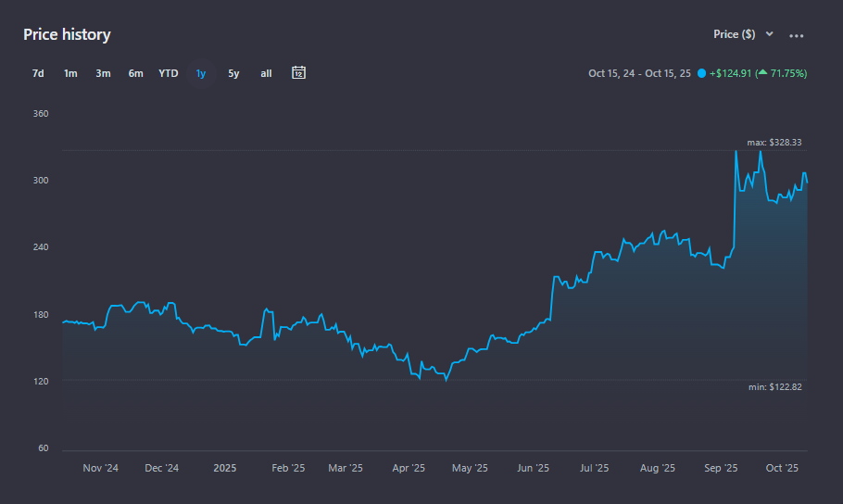Open the custom date range calendar icon
This screenshot has height=504, width=843.
[298, 72]
